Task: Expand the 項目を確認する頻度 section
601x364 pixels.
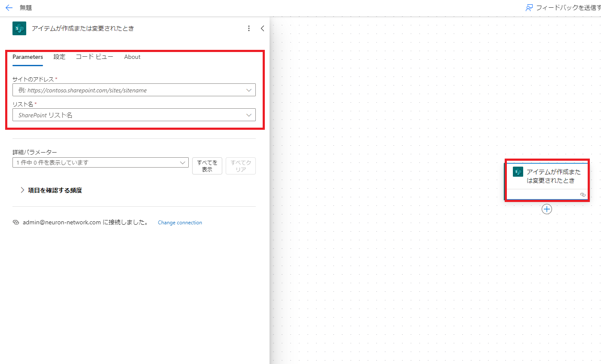Action: click(22, 190)
